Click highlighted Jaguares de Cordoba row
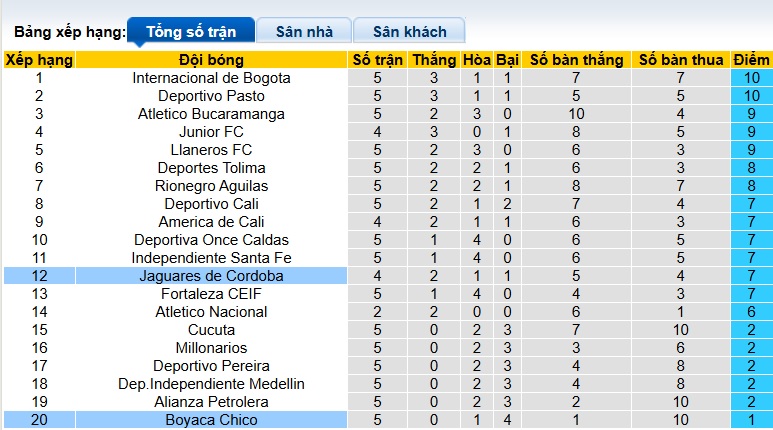Image resolution: width=773 pixels, height=430 pixels. pyautogui.click(x=211, y=276)
